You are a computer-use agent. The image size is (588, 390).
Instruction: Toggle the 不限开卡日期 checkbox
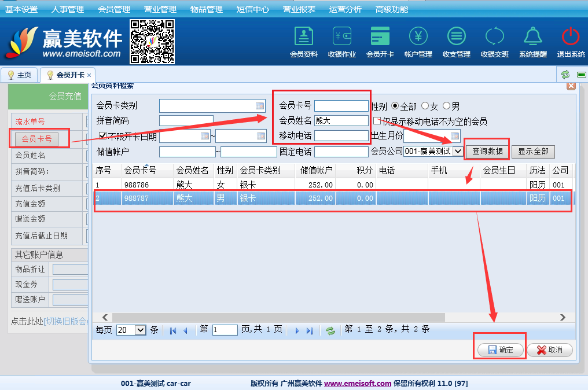tap(103, 137)
